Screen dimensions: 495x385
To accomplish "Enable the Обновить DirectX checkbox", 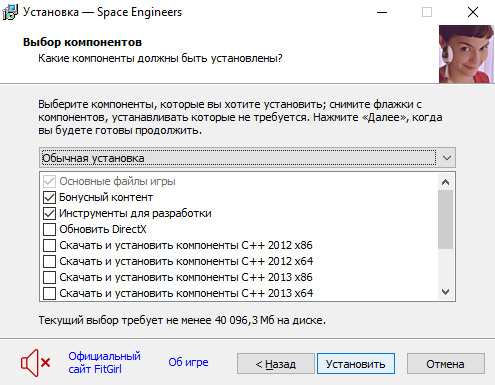I will point(49,229).
